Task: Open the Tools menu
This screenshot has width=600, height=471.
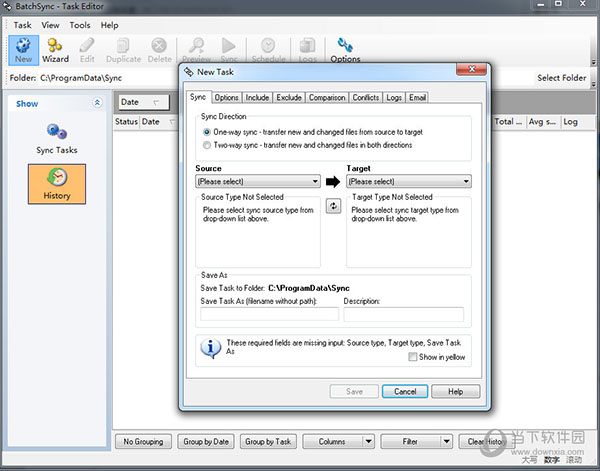Action: pos(80,25)
